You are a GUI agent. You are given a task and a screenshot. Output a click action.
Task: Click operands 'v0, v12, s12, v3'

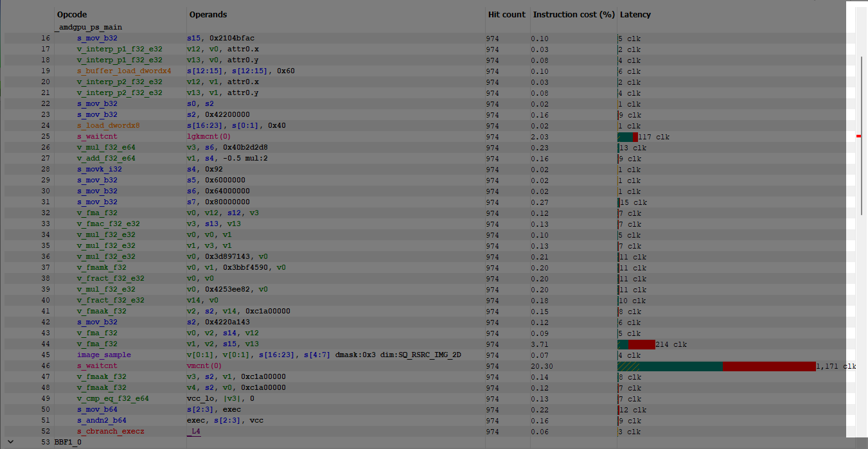223,213
